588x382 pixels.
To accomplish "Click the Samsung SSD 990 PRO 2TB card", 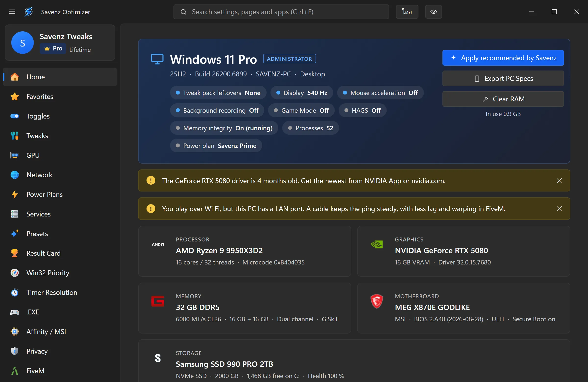I will point(354,361).
